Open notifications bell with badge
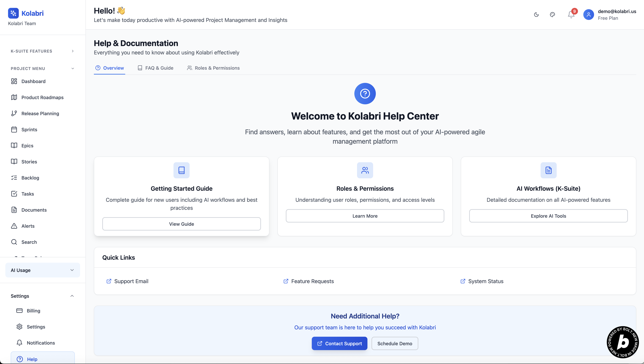This screenshot has height=364, width=644. [x=571, y=15]
